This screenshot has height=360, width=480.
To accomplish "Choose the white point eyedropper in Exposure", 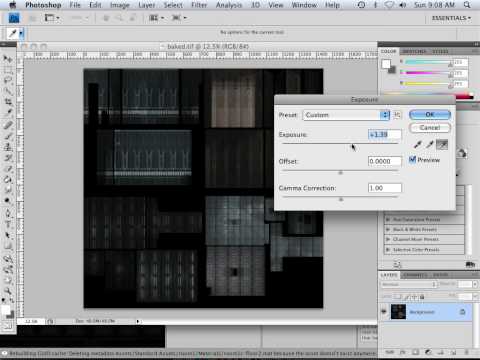I will click(x=442, y=144).
